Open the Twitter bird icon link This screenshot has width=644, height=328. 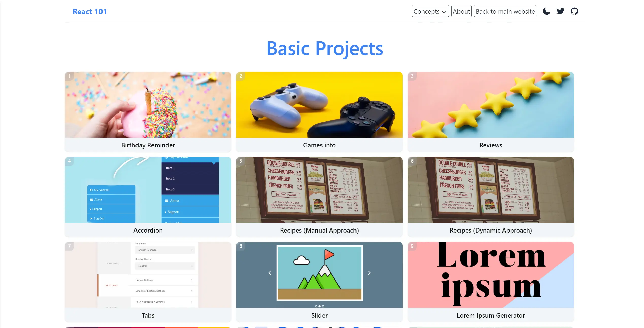(x=560, y=11)
